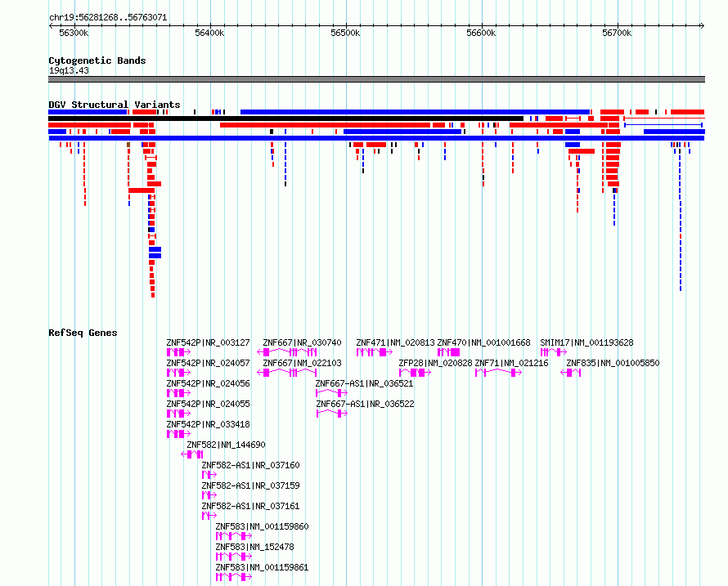This screenshot has width=728, height=586.
Task: Open ZNF583|NM_001159860 transcript label
Action: pyautogui.click(x=263, y=526)
